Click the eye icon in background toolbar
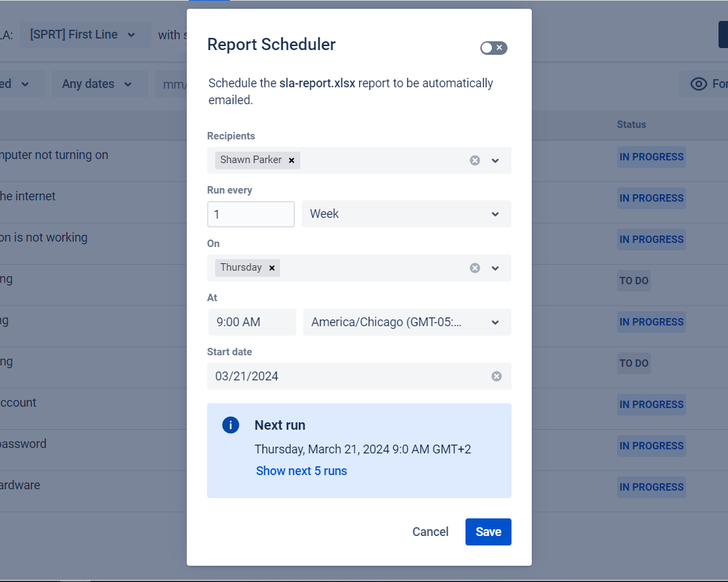This screenshot has height=582, width=728. point(698,84)
